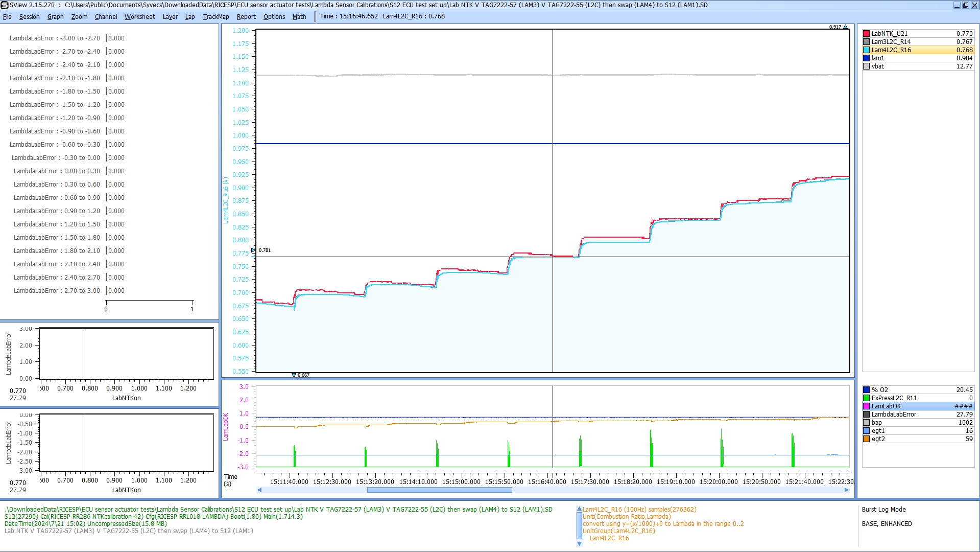The width and height of the screenshot is (980, 552).
Task: Click the SView application icon in title bar
Action: coord(5,5)
